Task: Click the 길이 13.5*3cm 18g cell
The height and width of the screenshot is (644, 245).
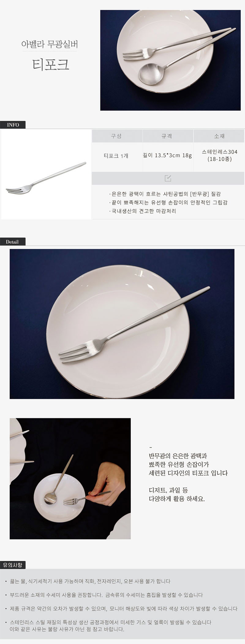Action: 167,155
